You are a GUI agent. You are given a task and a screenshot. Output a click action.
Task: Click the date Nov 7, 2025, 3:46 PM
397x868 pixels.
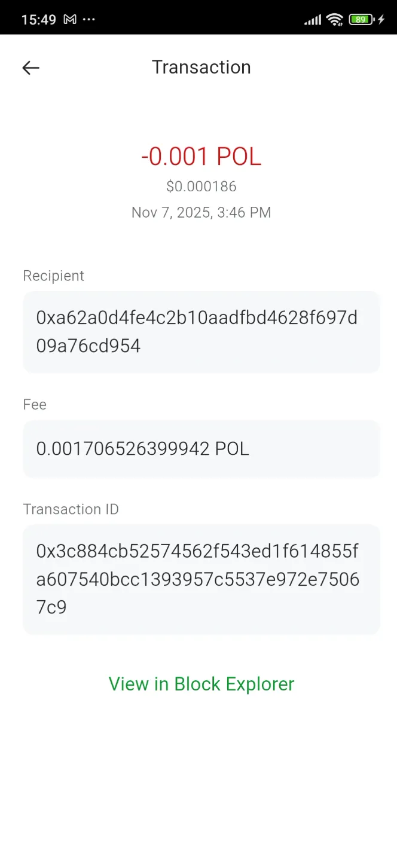point(201,212)
